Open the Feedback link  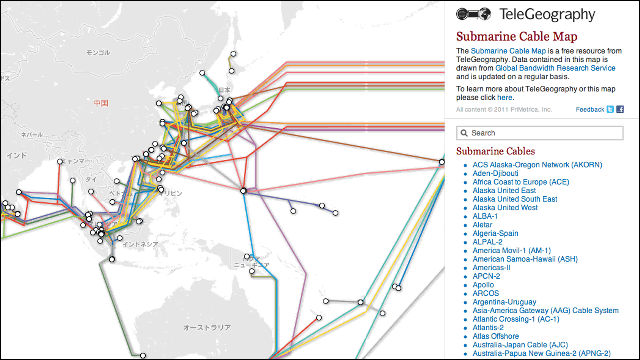coord(589,109)
